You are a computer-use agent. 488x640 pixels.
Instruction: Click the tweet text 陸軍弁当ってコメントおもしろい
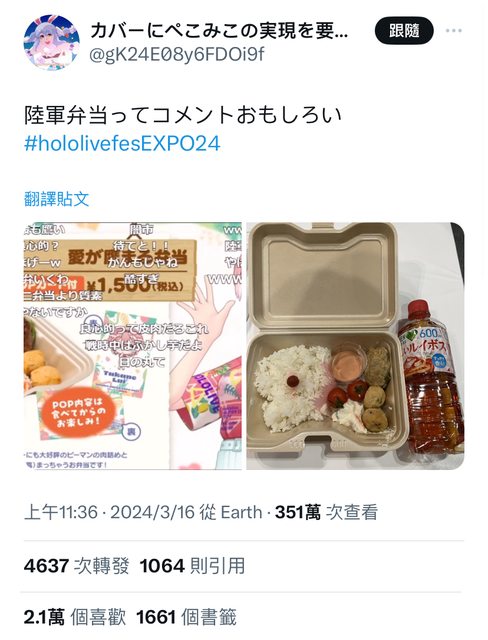point(183,116)
